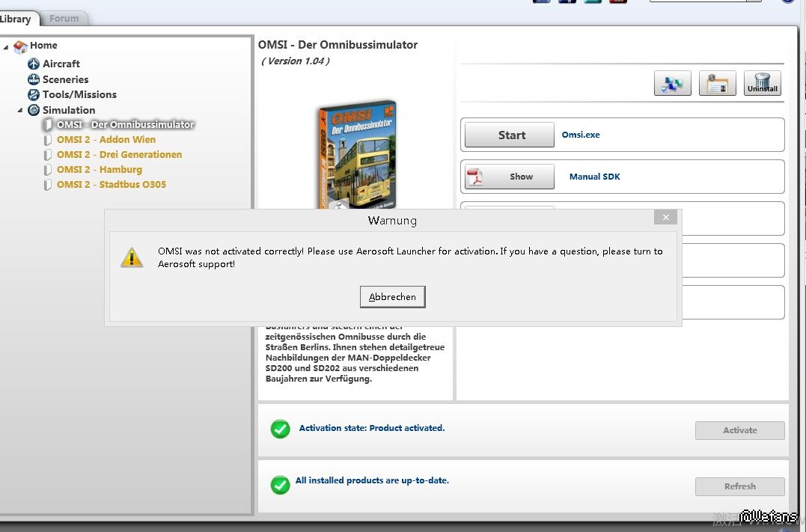Image resolution: width=806 pixels, height=532 pixels.
Task: Click the yellow warning triangle icon
Action: (132, 257)
